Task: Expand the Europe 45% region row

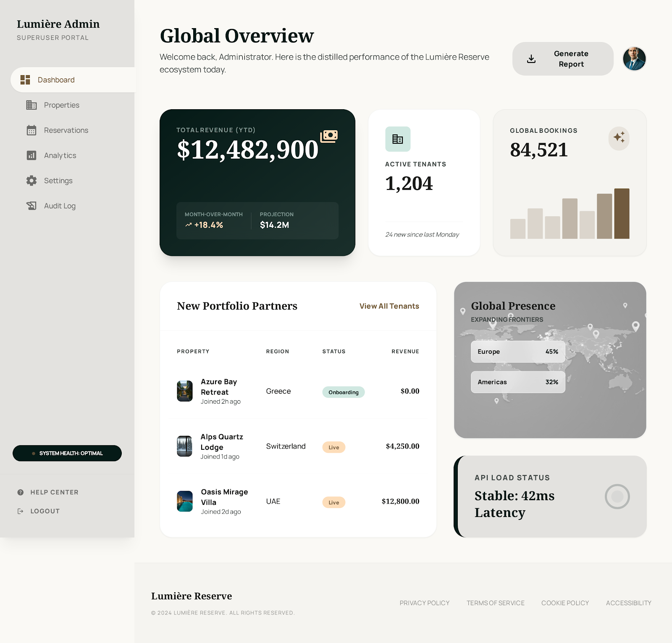Action: [x=517, y=352]
